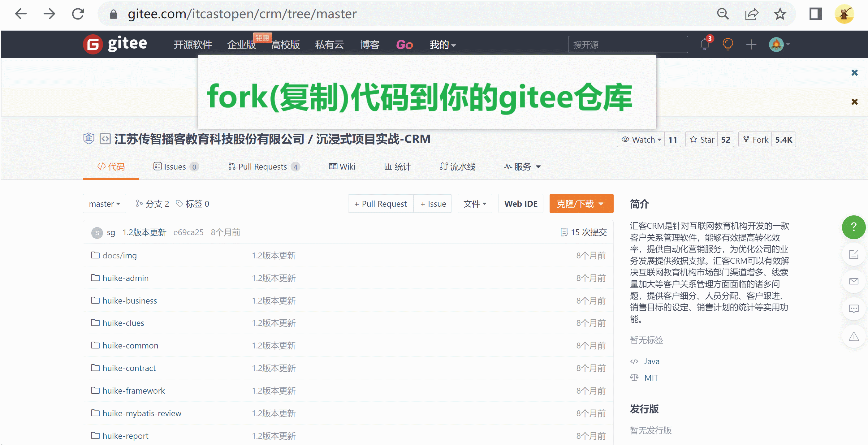Open 博客 in the navbar
Image resolution: width=868 pixels, height=445 pixels.
pos(370,45)
